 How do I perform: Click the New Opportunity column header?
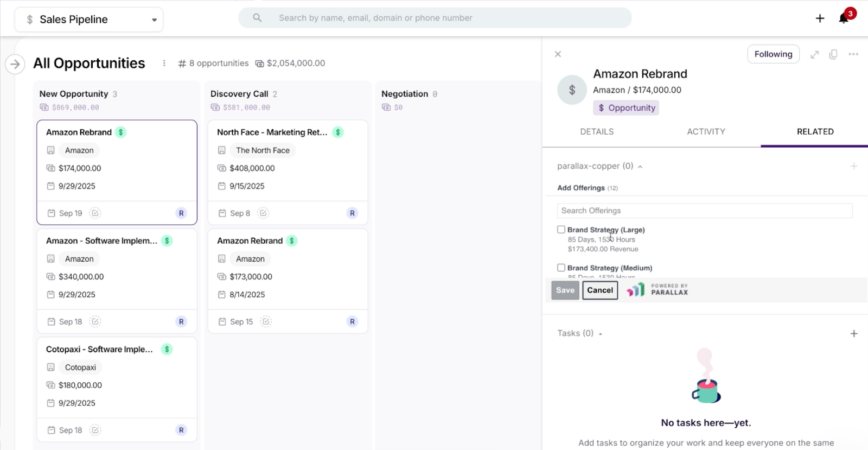click(x=74, y=94)
